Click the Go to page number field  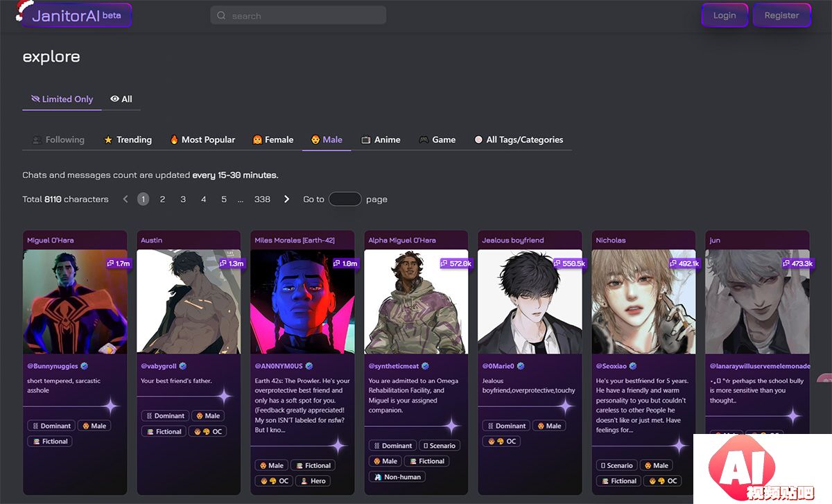pos(345,199)
